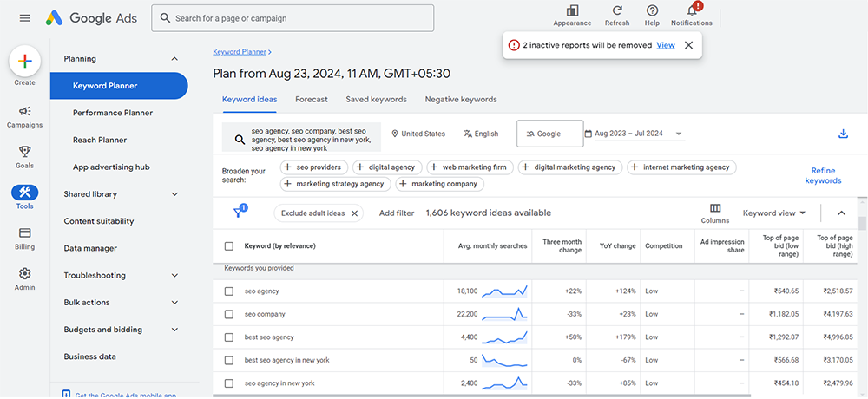The image size is (868, 399).
Task: Add 'marketing strategy agency' suggestion
Action: tap(335, 184)
